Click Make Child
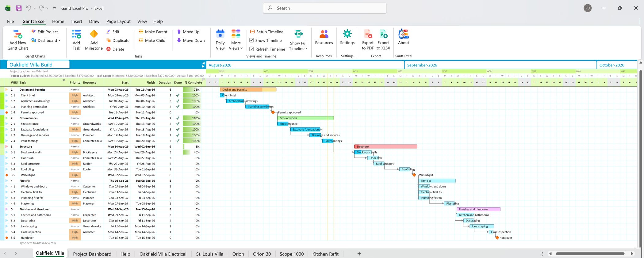Image resolution: width=644 pixels, height=258 pixels. click(x=152, y=40)
